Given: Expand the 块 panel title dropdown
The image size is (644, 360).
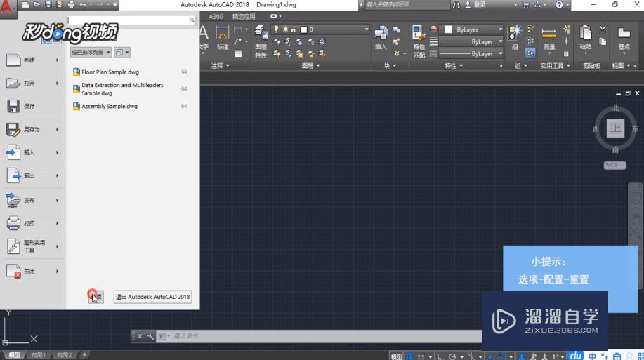Looking at the screenshot, I should [390, 66].
